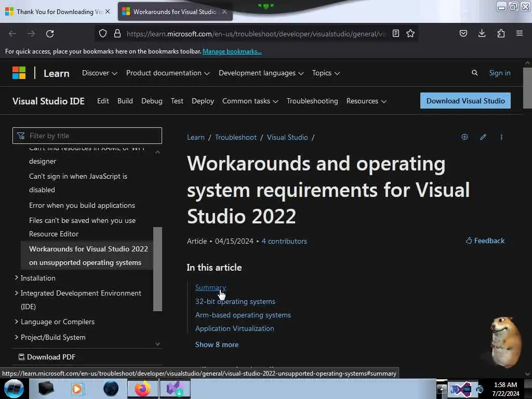The width and height of the screenshot is (532, 399).
Task: Click the Filter by title field
Action: pos(87,136)
